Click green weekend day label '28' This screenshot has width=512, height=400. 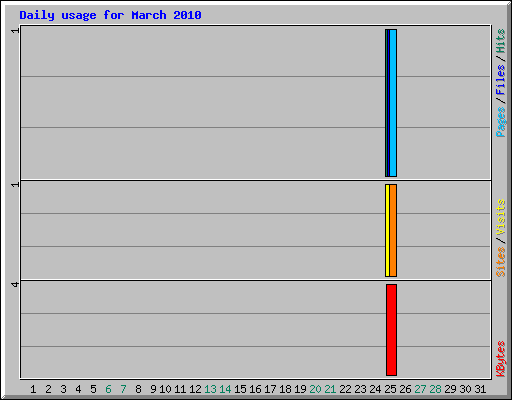pos(435,389)
